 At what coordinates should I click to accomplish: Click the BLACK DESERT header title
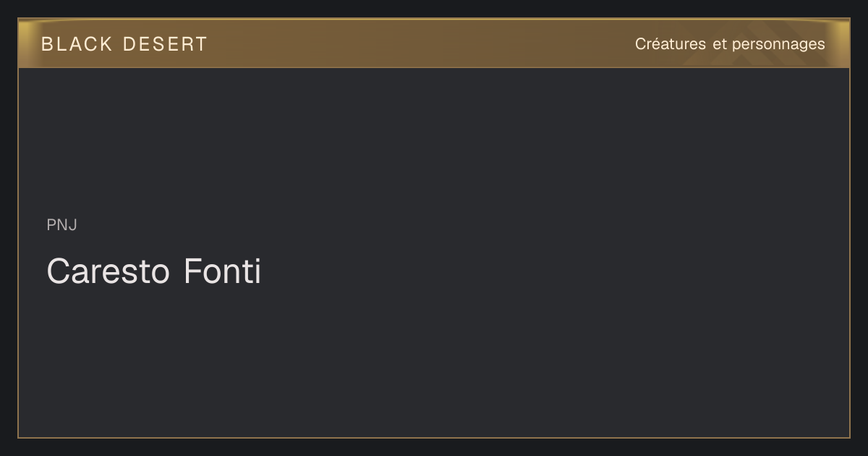click(124, 44)
